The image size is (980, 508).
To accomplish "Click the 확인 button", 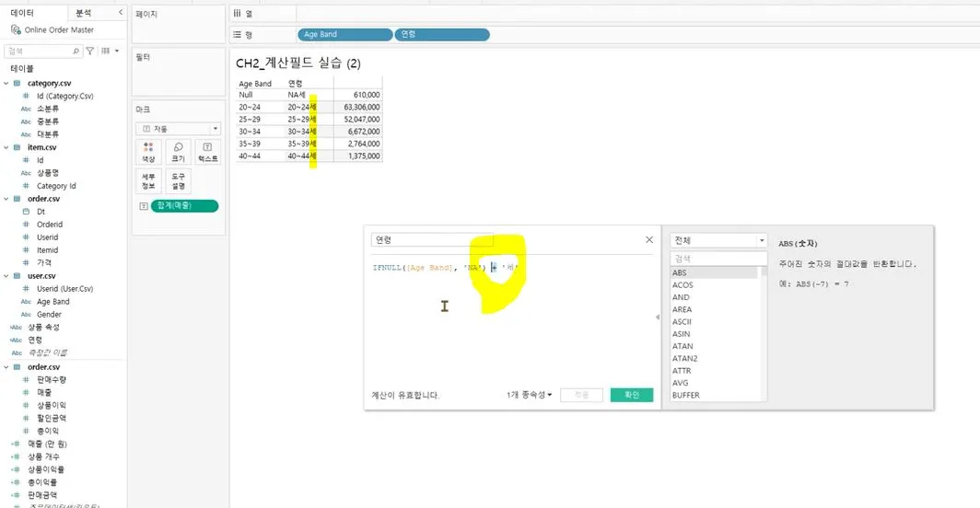I will tap(632, 395).
